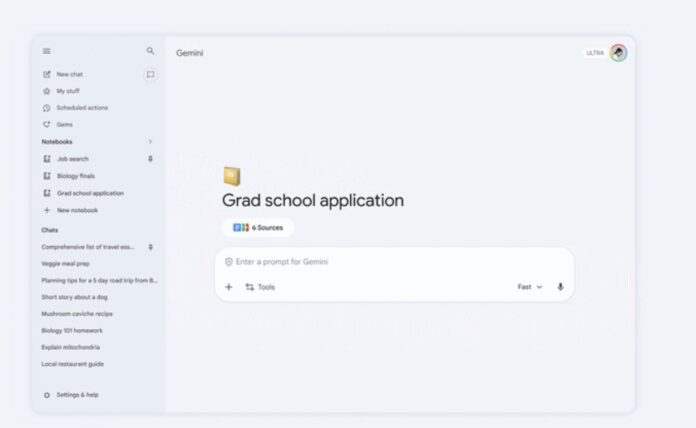Open the account profile avatar
The width and height of the screenshot is (696, 428).
(x=618, y=53)
